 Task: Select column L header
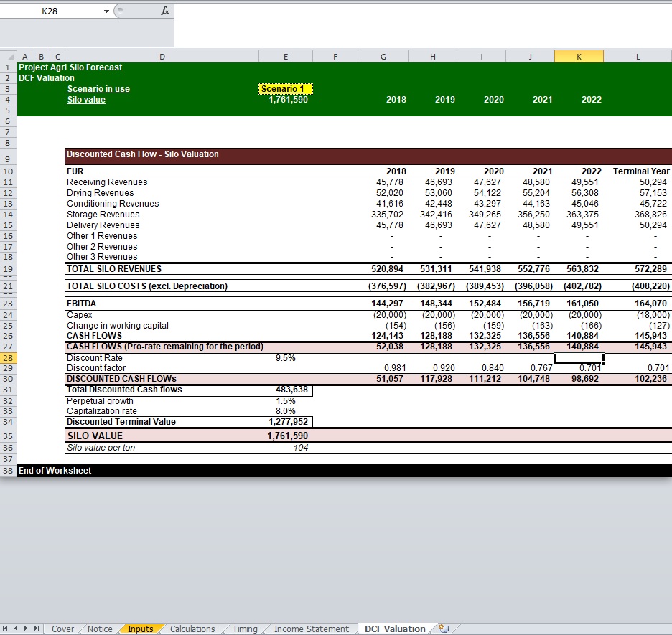(x=638, y=57)
